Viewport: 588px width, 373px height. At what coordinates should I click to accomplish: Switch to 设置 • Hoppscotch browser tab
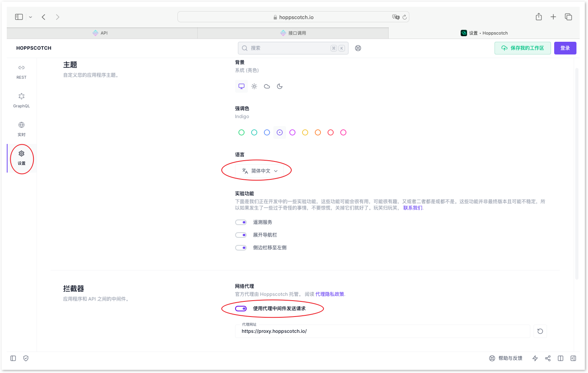484,33
